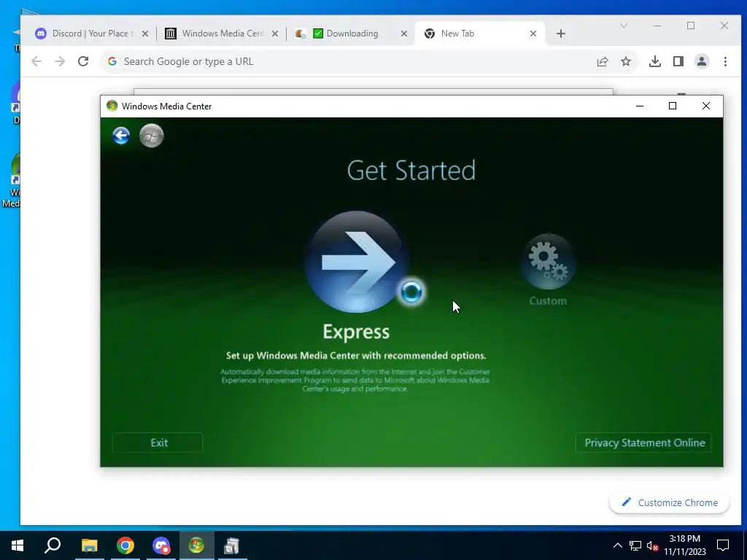The height and width of the screenshot is (560, 747).
Task: Open File Explorer from taskbar
Action: point(89,545)
